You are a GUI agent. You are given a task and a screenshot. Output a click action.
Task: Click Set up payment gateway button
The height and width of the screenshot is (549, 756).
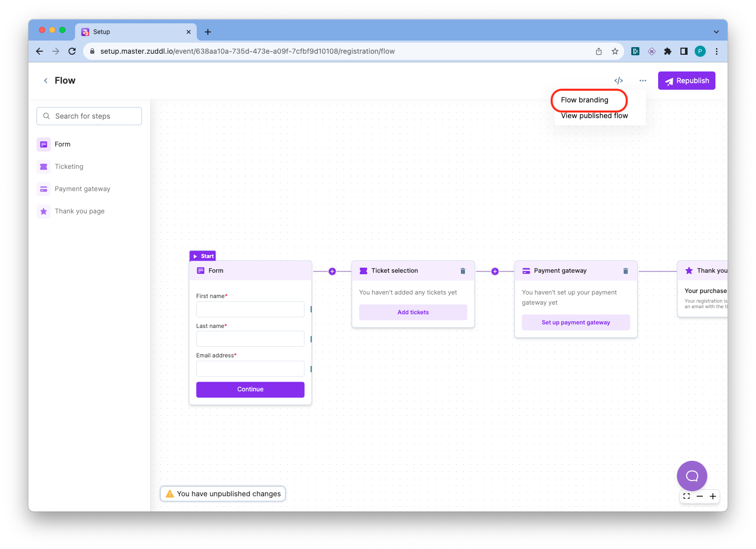coord(576,322)
